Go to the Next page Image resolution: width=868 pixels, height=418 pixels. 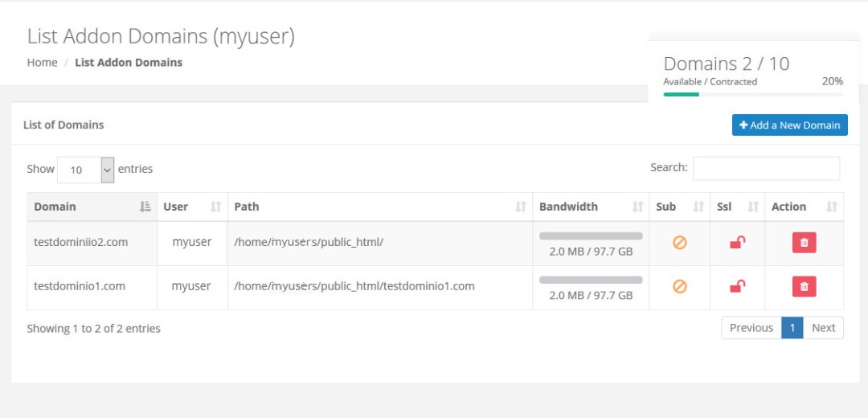click(x=823, y=328)
